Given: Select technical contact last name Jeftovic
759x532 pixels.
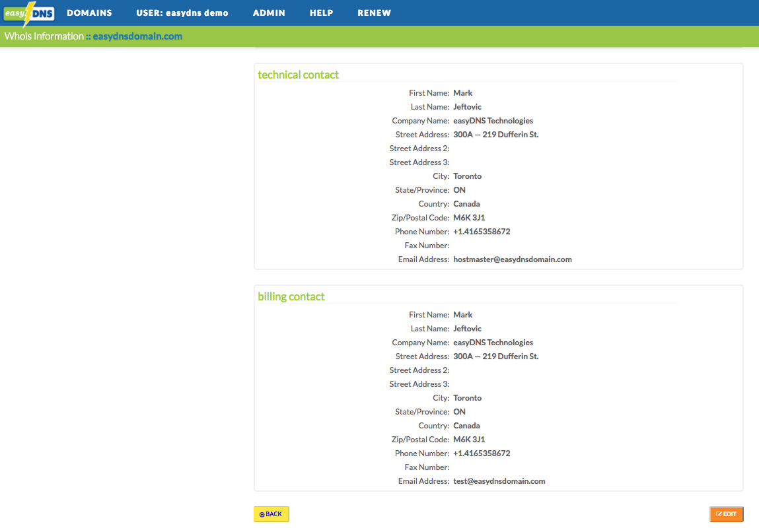Looking at the screenshot, I should (467, 107).
